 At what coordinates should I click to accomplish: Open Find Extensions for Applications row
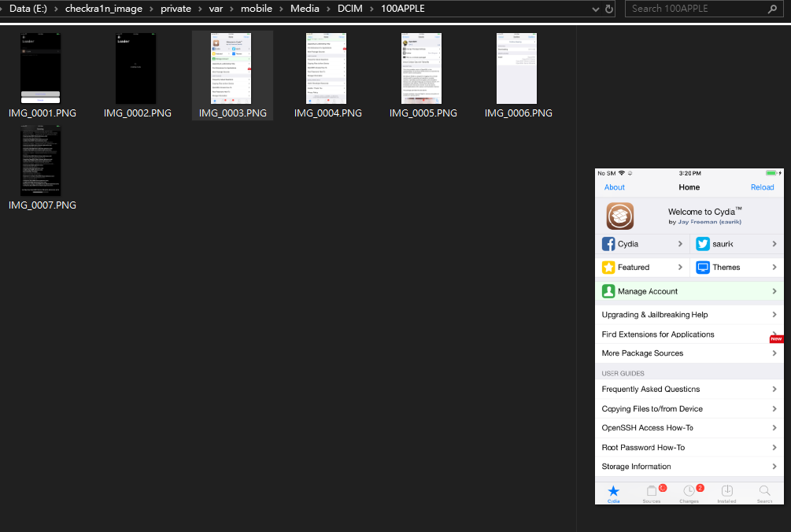point(689,334)
